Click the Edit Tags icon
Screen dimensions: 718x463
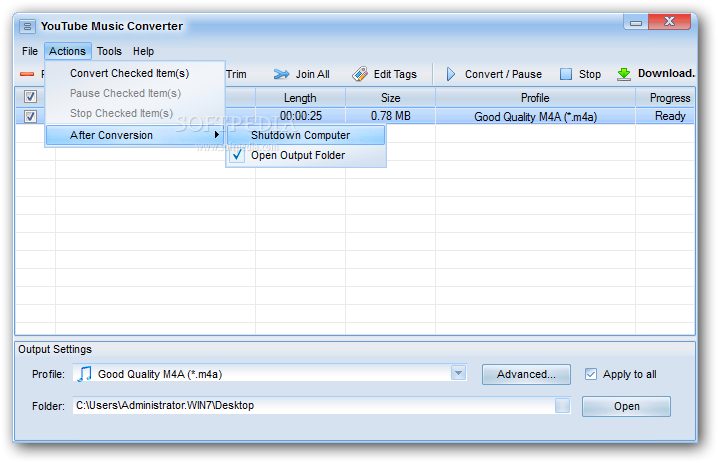tap(360, 74)
